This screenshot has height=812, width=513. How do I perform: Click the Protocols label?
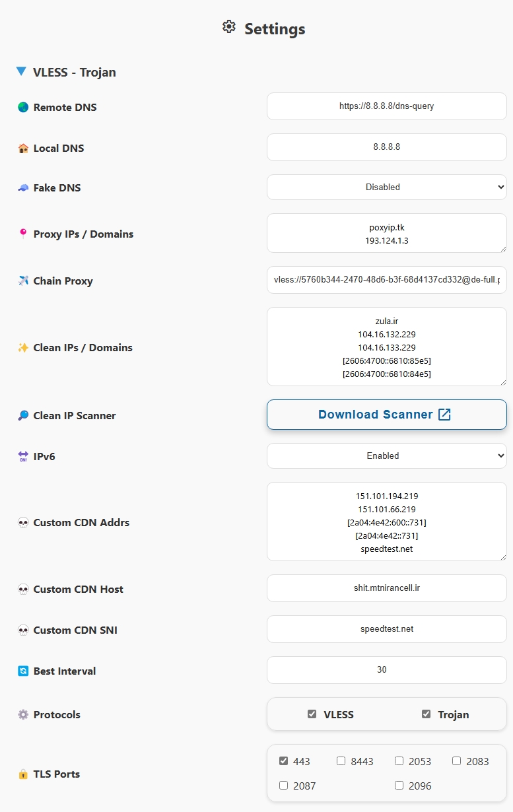pos(57,714)
